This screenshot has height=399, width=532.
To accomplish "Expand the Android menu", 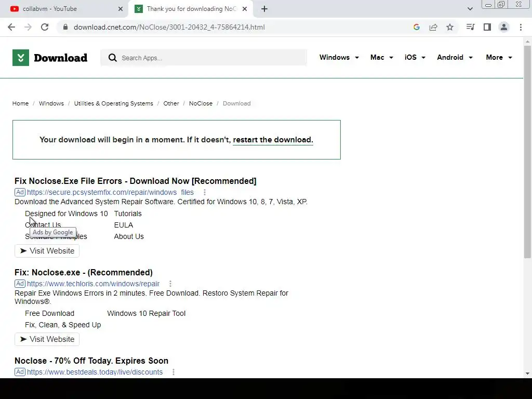I will click(455, 57).
